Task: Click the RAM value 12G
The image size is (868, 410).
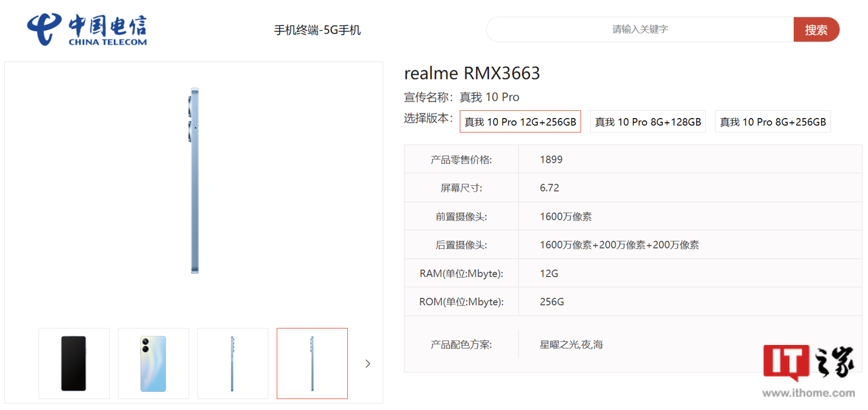Action: [549, 273]
